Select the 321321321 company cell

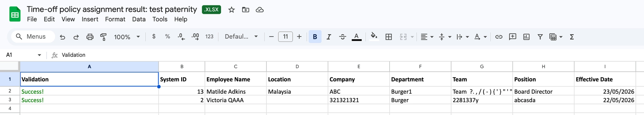click(x=359, y=100)
